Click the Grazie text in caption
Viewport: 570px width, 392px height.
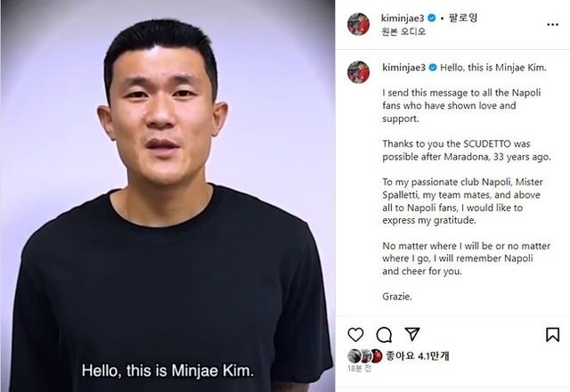(397, 297)
